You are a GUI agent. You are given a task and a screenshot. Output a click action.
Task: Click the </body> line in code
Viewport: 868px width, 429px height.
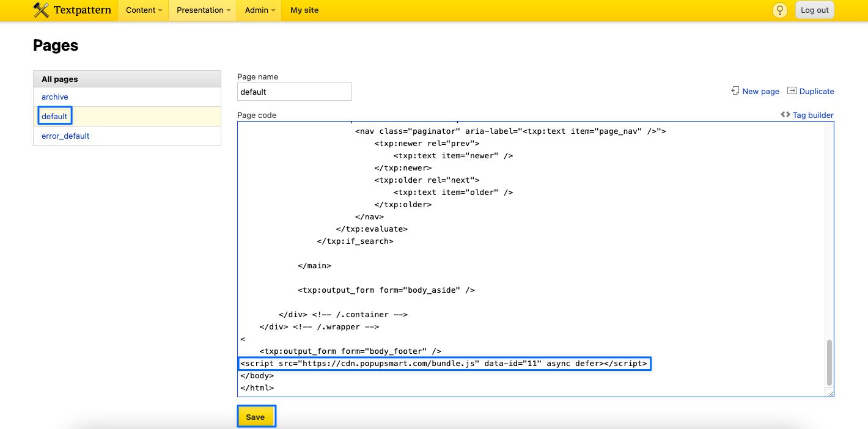(x=257, y=376)
